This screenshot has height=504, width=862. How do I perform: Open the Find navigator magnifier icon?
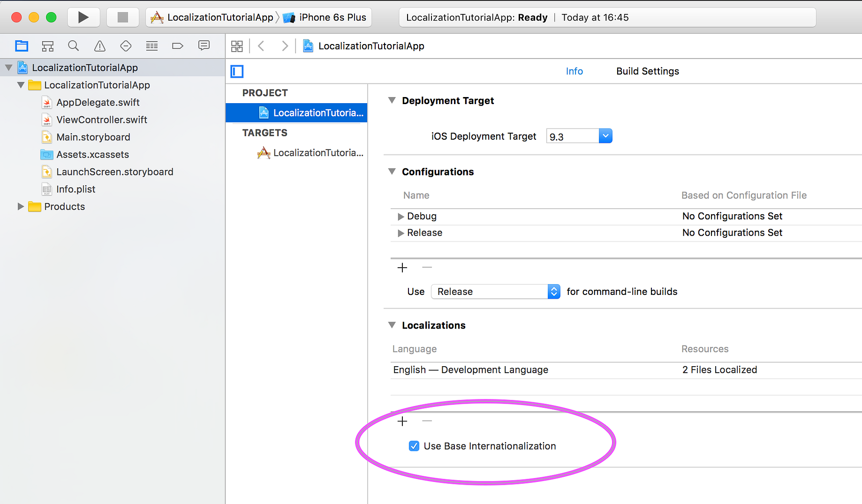coord(73,46)
